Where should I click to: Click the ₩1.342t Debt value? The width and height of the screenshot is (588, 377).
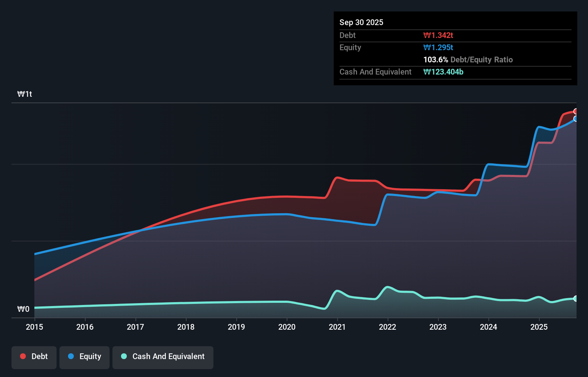(x=438, y=35)
